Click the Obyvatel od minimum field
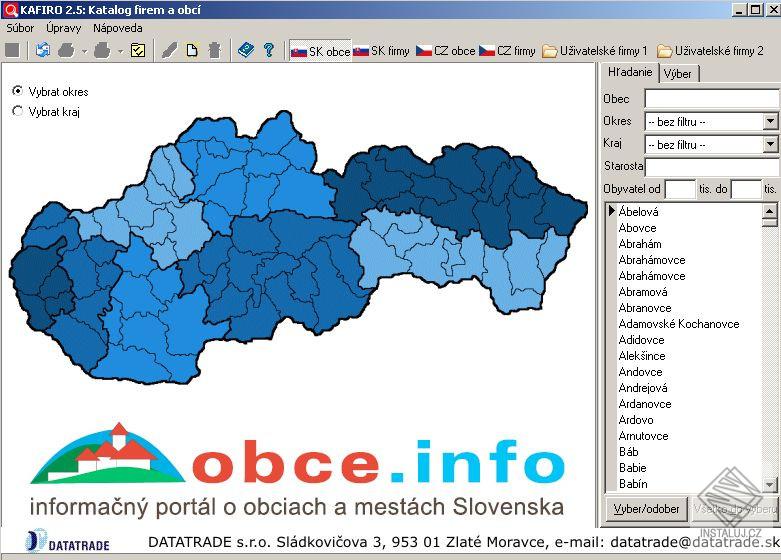 (x=680, y=189)
